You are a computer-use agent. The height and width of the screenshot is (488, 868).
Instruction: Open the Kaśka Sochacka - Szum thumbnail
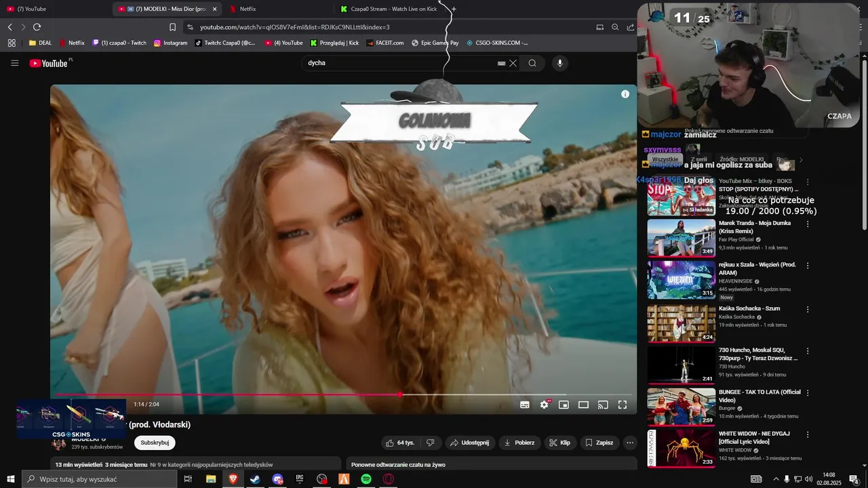coord(681,323)
